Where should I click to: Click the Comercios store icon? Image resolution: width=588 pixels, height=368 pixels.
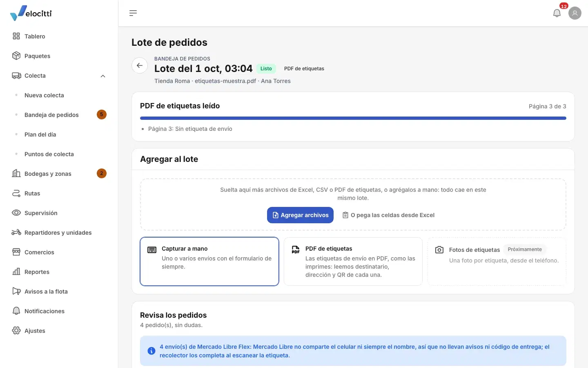(x=16, y=252)
